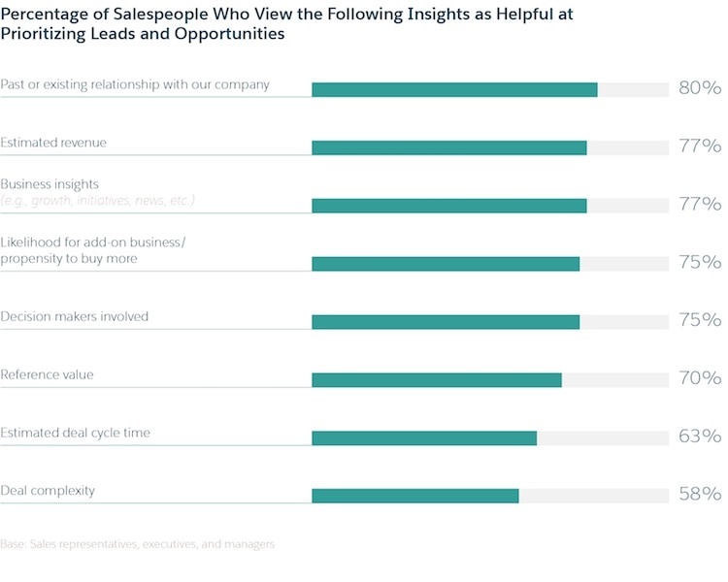Select the 'Business insights' label

coord(50,183)
